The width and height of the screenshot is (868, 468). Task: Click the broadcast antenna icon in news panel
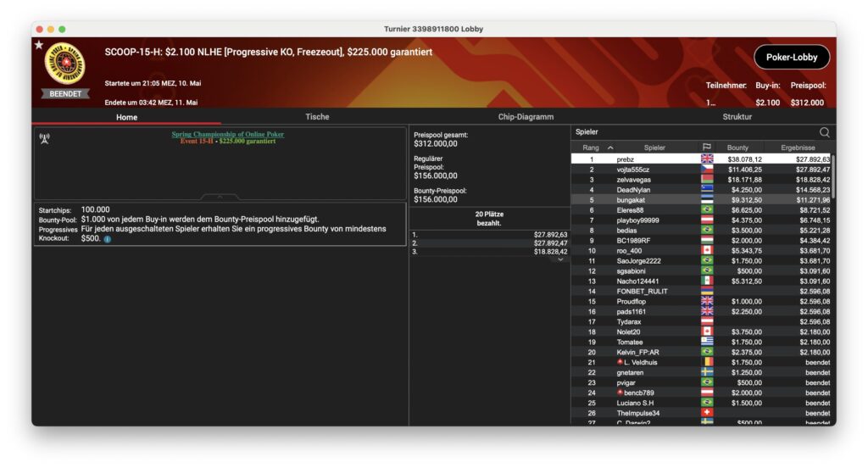(44, 137)
